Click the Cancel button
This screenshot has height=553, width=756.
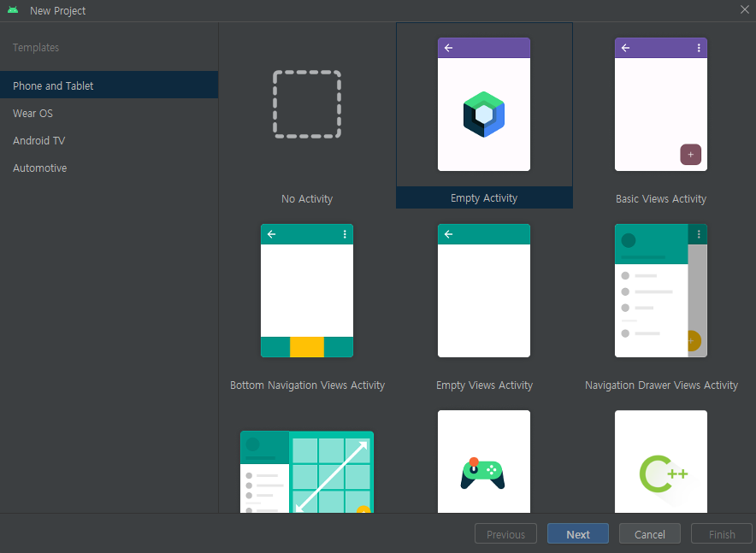point(649,533)
